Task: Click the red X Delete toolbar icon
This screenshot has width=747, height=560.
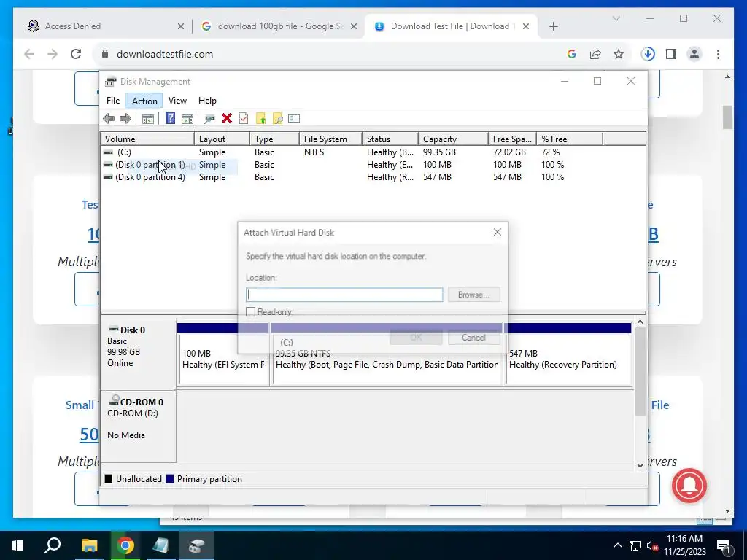Action: [x=227, y=119]
